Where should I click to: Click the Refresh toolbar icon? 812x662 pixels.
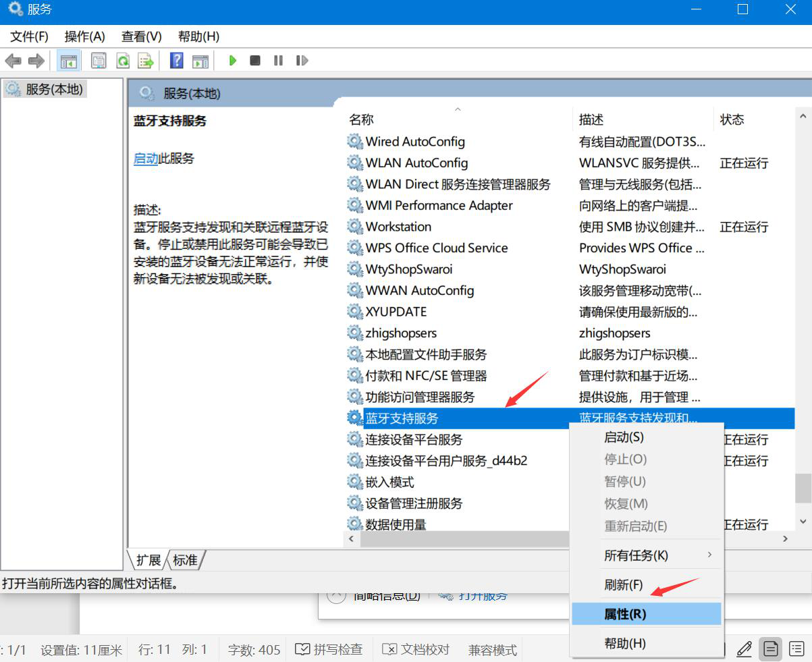point(123,61)
